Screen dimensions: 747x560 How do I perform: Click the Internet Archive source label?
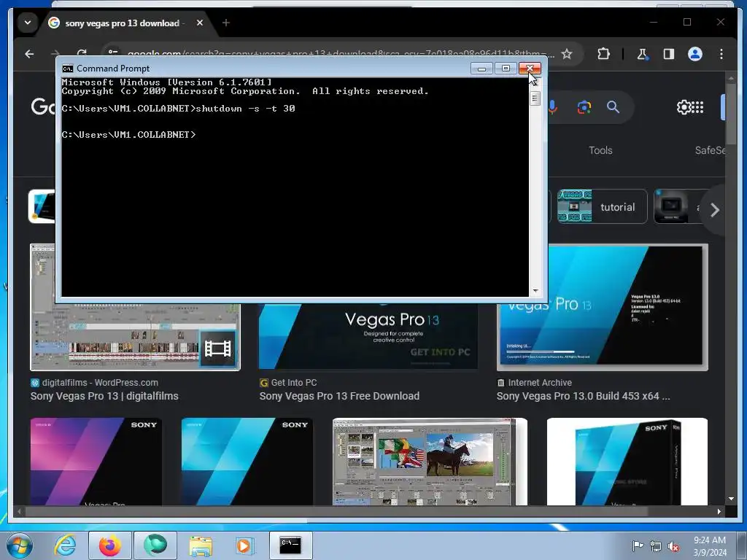click(539, 383)
